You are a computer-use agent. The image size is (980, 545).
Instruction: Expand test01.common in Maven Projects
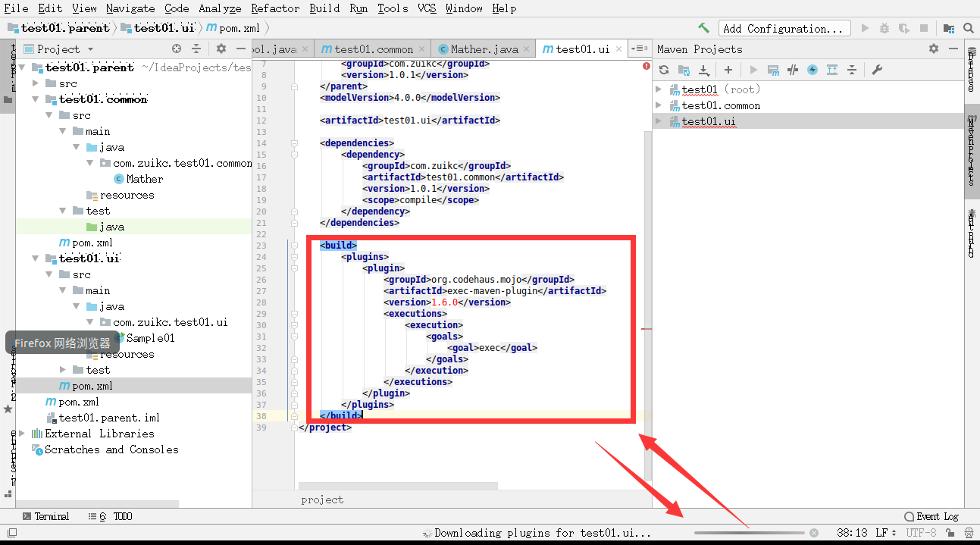click(x=659, y=105)
